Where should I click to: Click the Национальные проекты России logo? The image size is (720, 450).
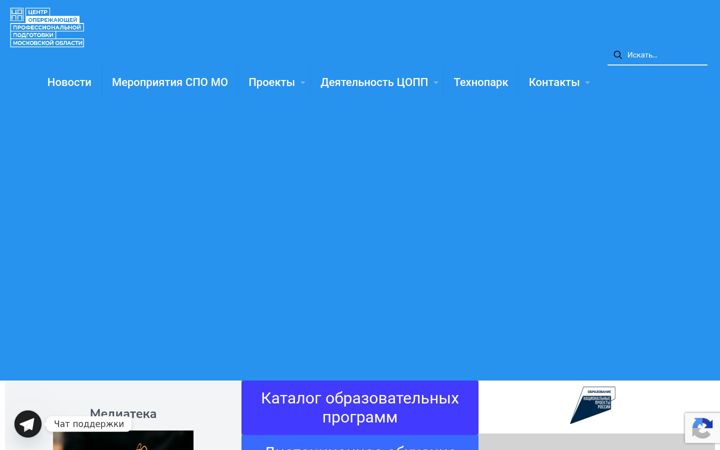point(593,405)
